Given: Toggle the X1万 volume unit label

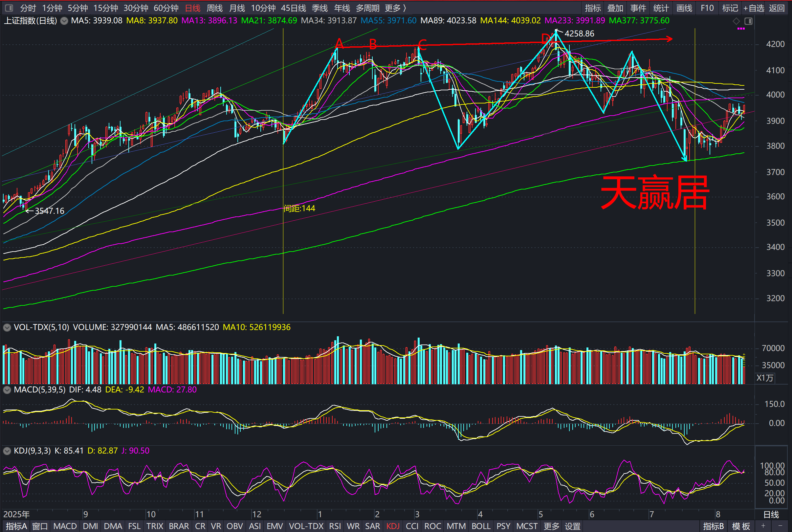Looking at the screenshot, I should (x=765, y=378).
